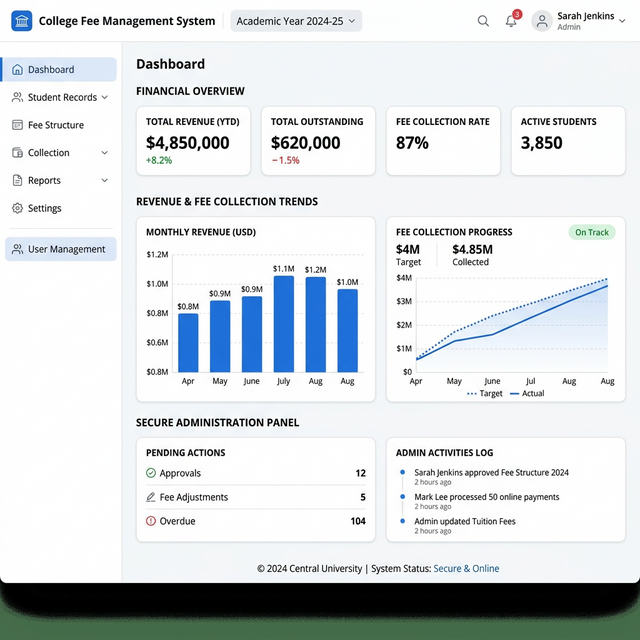Open Sarah Jenkins account menu chevron
The image size is (640, 640).
pyautogui.click(x=624, y=21)
